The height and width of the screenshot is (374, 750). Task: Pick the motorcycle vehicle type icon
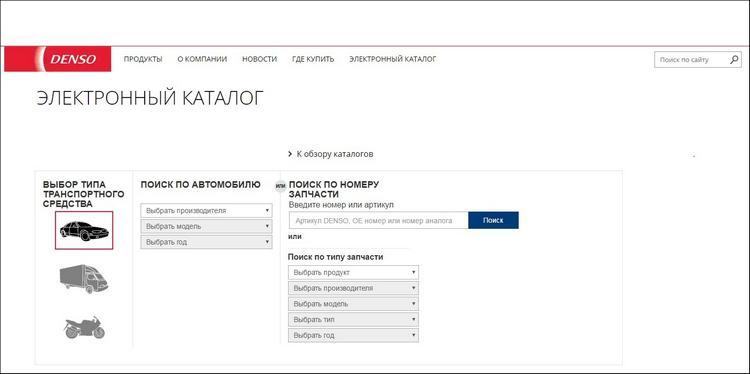(84, 327)
